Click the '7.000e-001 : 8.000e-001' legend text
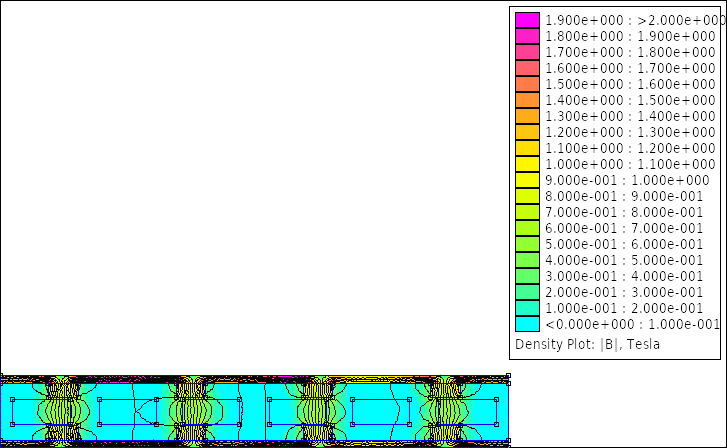This screenshot has height=448, width=727. (624, 212)
